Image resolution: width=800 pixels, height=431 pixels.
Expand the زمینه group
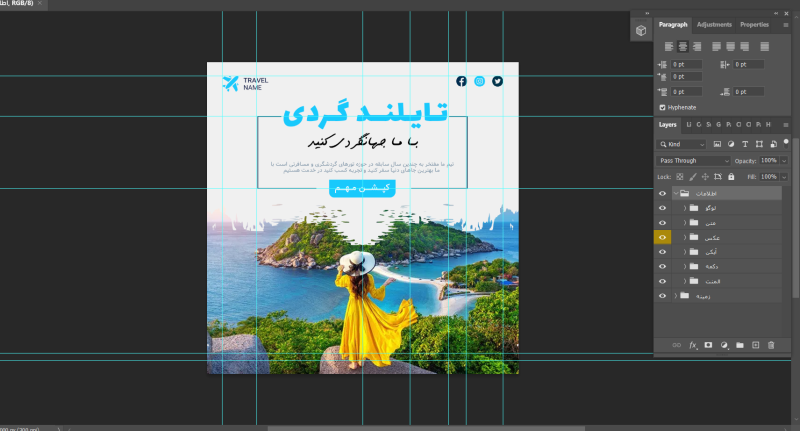tap(676, 296)
